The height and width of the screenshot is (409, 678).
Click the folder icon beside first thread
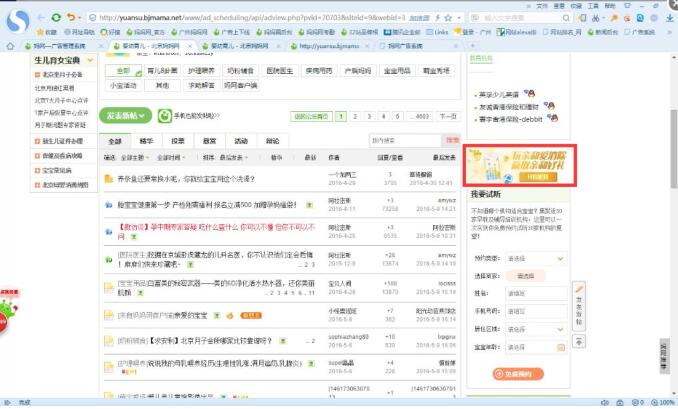click(x=109, y=179)
